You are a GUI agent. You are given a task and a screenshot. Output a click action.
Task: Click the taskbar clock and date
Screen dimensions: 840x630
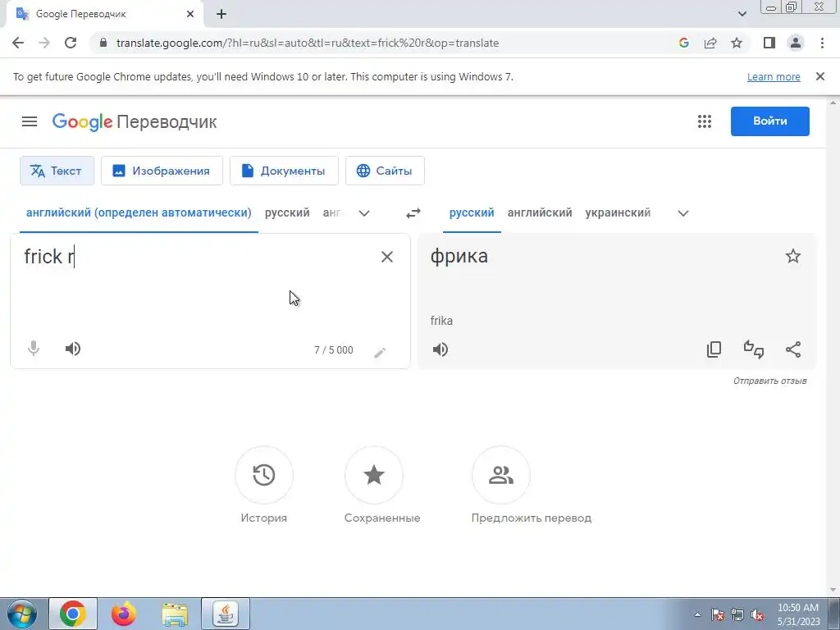798,614
